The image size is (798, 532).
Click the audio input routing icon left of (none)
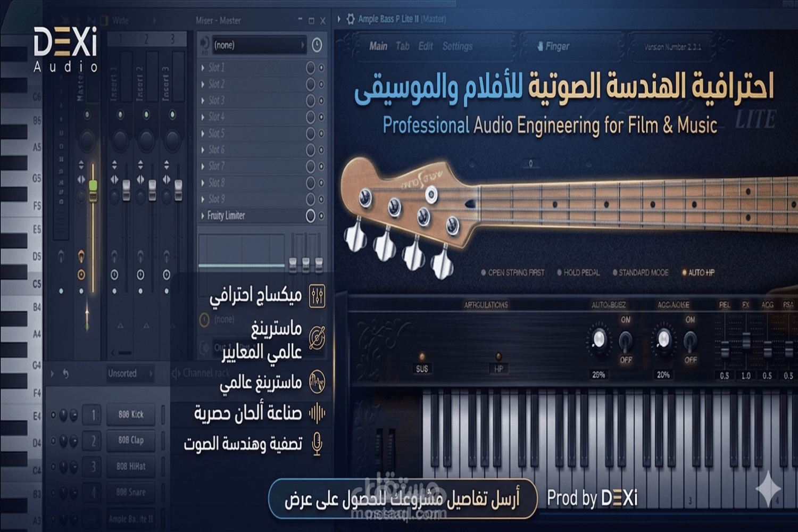[204, 45]
